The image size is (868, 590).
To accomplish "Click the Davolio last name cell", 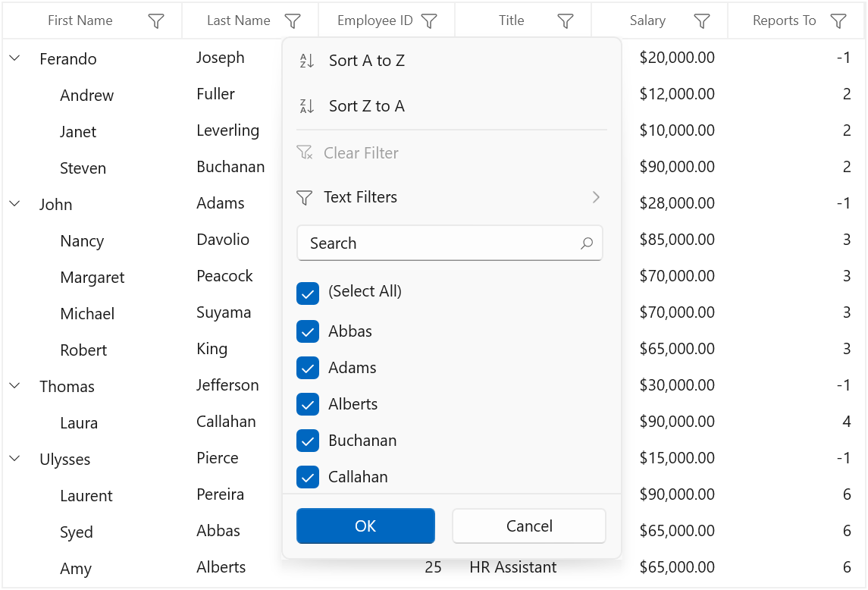I will pos(223,240).
